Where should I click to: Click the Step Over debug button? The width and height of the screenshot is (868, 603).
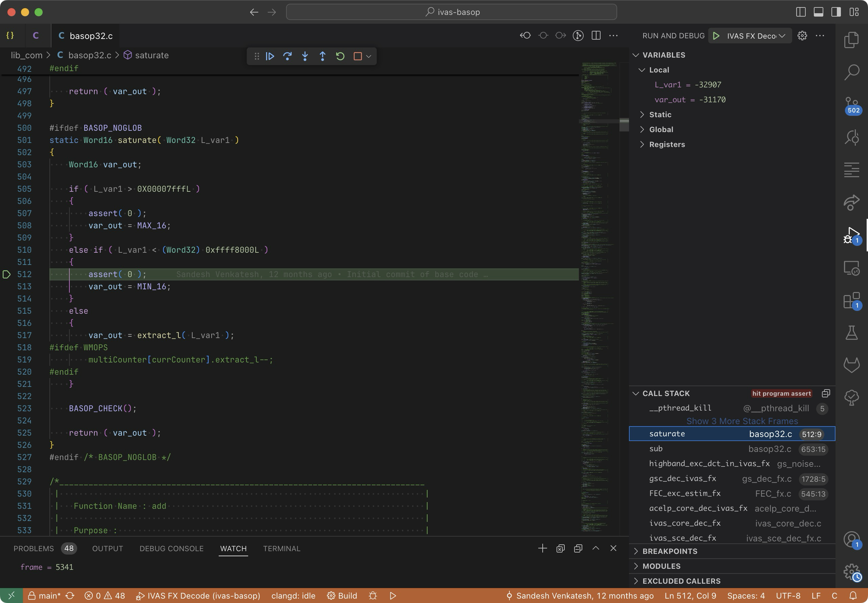[287, 56]
